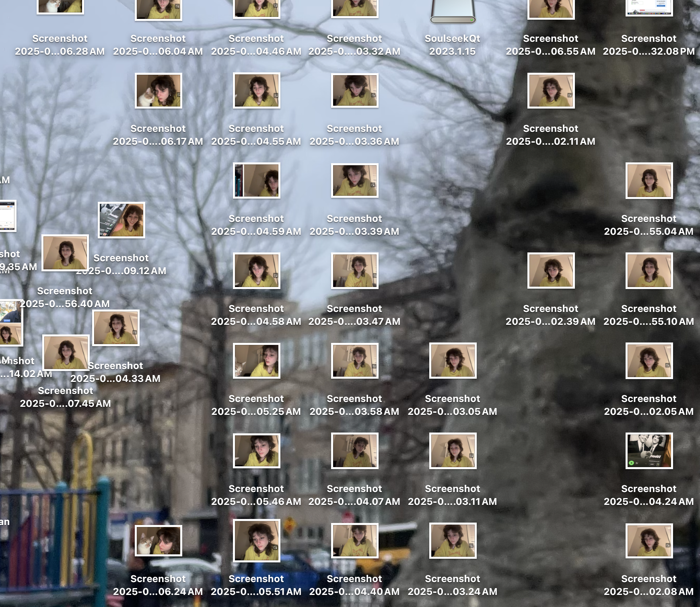The height and width of the screenshot is (607, 700).
Task: Click the screenshot thumbnail ending 02.08 AM
Action: [x=649, y=541]
